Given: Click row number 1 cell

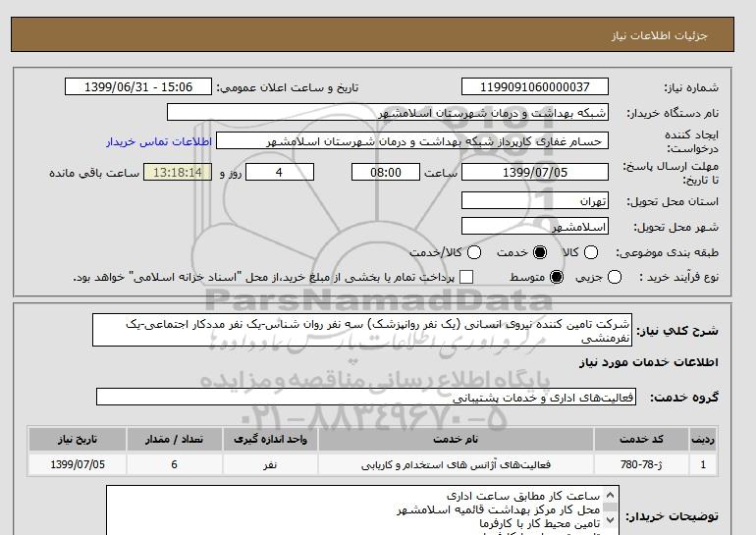Looking at the screenshot, I should [x=703, y=464].
